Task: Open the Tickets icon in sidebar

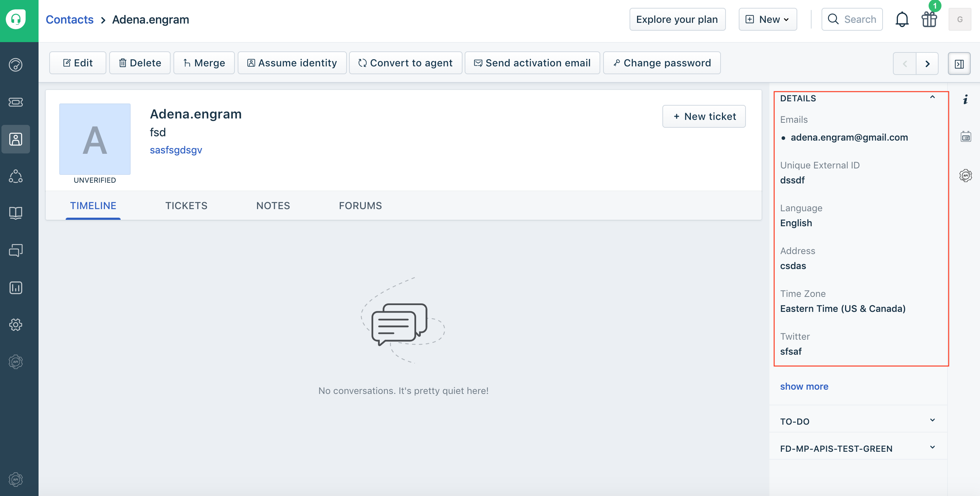Action: click(16, 102)
